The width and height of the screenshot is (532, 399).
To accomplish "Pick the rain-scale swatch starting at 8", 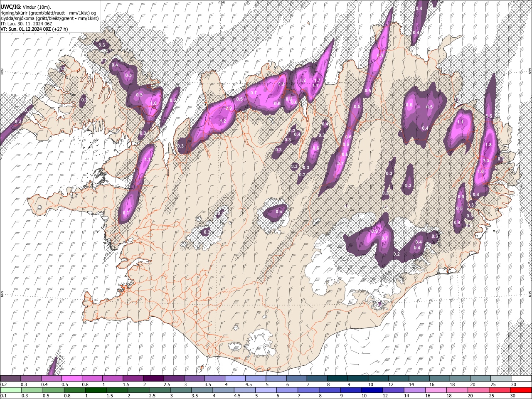I will 330,390.
